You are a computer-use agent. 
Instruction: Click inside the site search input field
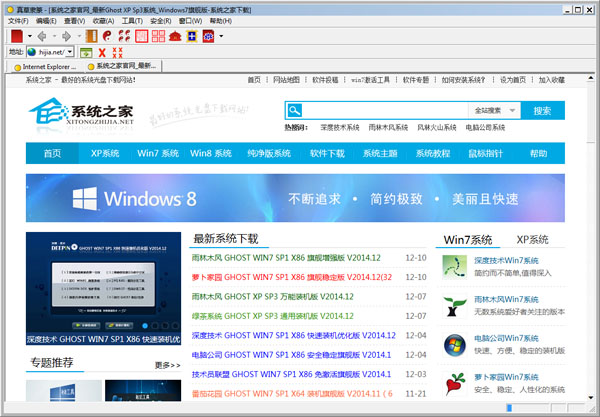385,111
